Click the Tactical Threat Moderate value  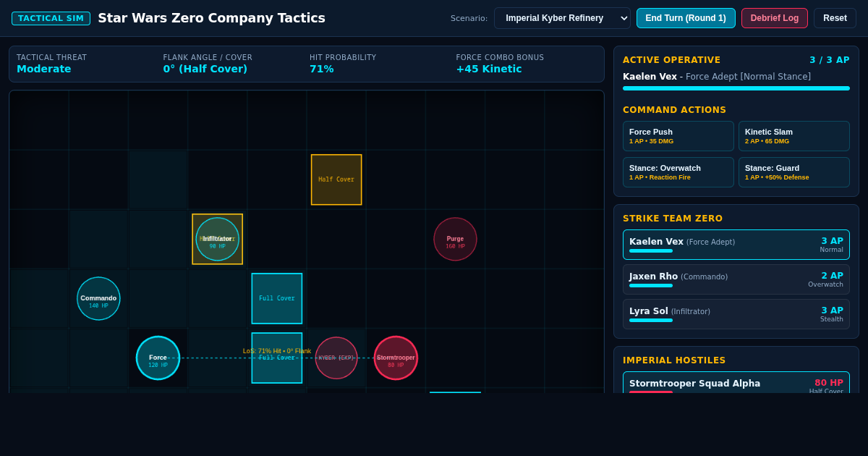44,69
